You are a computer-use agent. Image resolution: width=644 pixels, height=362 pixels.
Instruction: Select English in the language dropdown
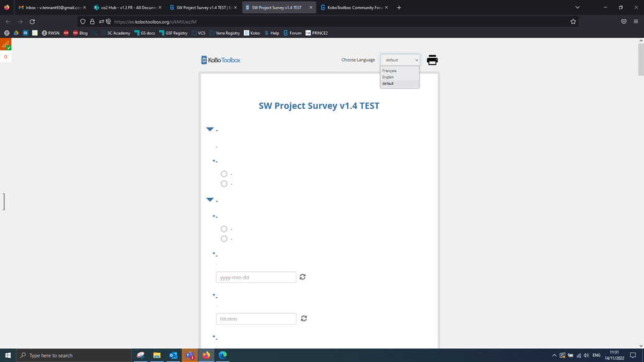388,77
